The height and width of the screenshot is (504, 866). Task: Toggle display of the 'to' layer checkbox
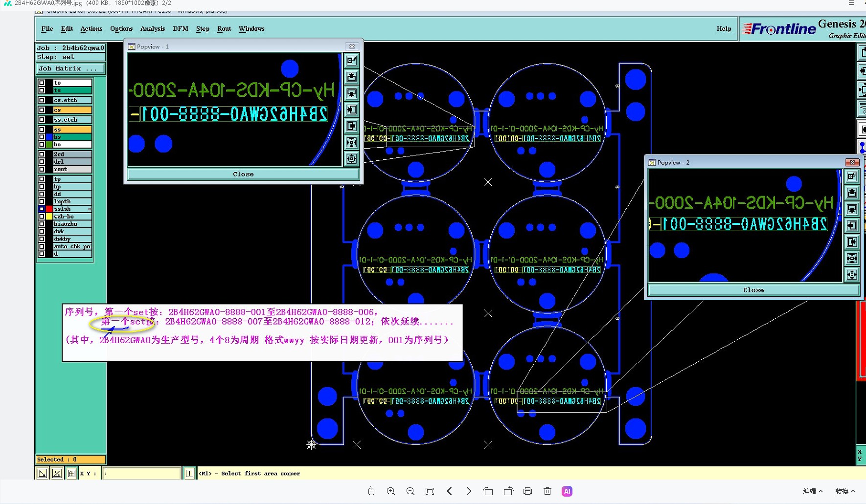(x=42, y=83)
